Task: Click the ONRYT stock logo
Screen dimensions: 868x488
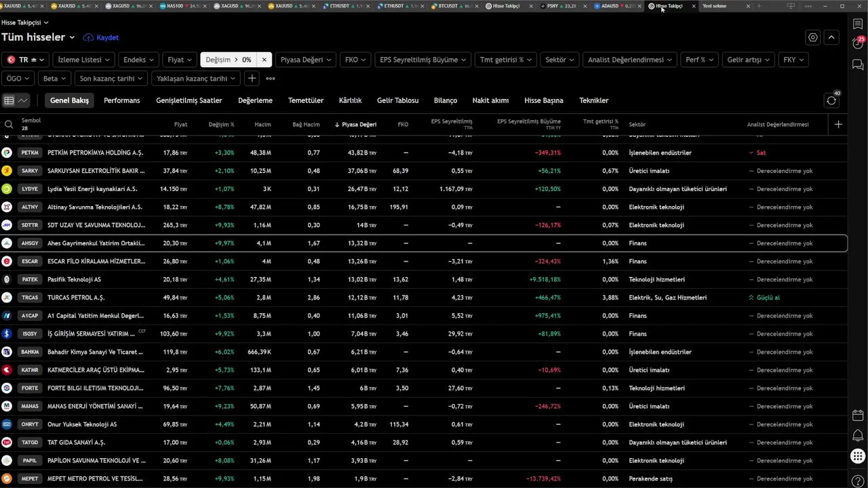Action: 7,424
